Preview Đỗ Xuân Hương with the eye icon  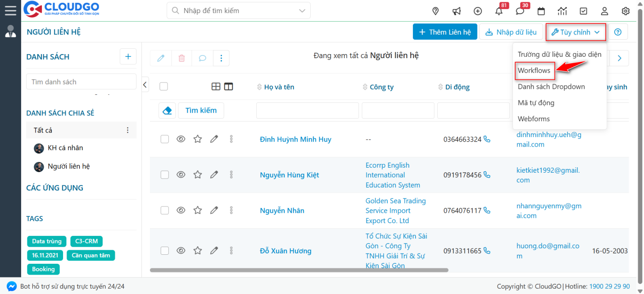[181, 251]
